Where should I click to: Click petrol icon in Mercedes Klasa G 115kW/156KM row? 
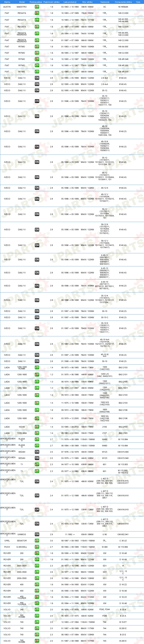[x=37, y=440]
